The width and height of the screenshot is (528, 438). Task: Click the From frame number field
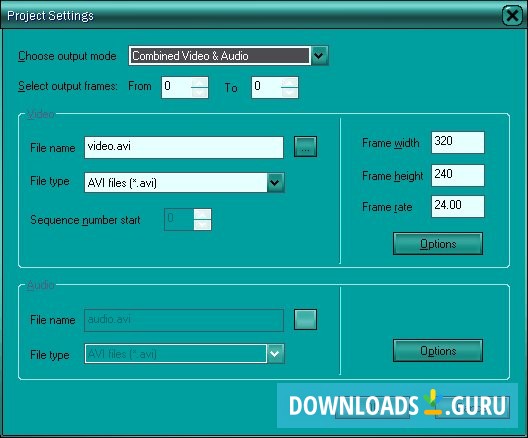tap(176, 88)
